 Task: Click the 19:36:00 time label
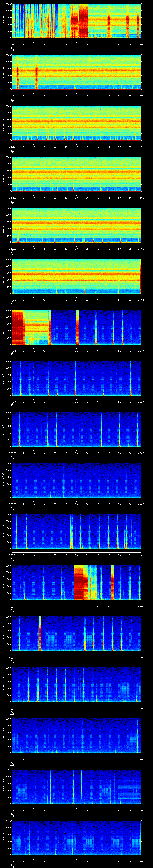click(12, 453)
